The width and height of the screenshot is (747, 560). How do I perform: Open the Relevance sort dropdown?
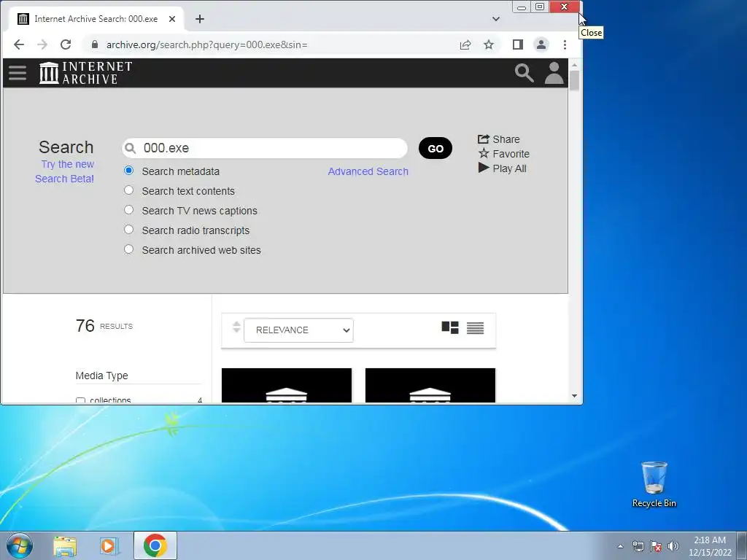[x=298, y=330]
